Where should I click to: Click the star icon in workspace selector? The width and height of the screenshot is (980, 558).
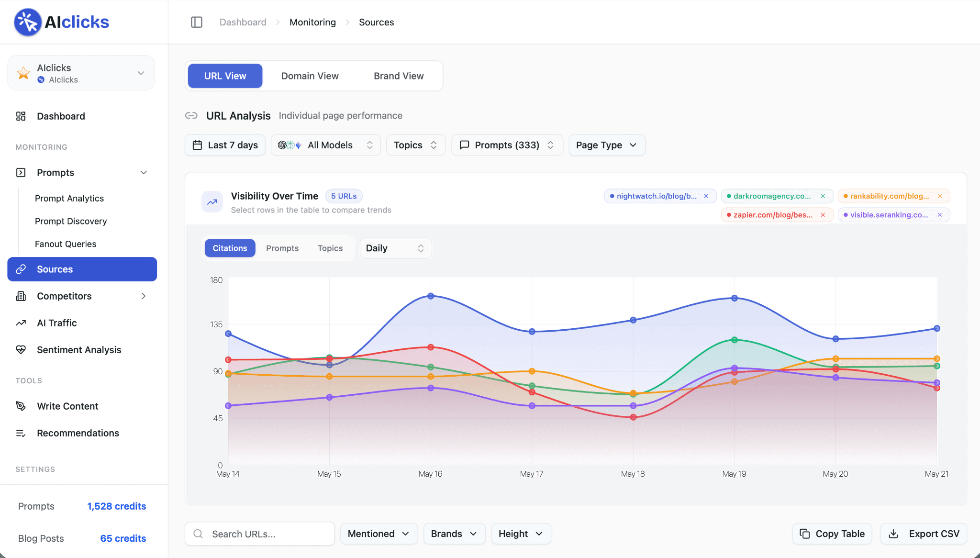coord(23,73)
